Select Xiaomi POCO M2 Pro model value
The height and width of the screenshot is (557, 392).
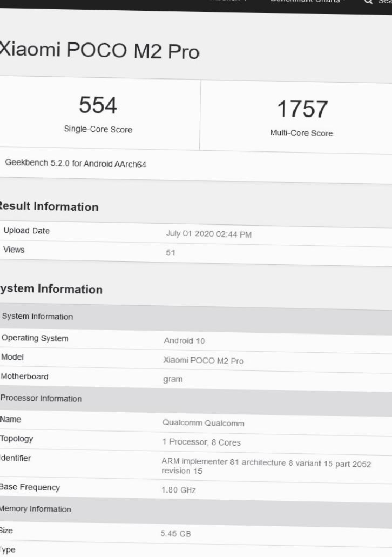[x=204, y=360]
